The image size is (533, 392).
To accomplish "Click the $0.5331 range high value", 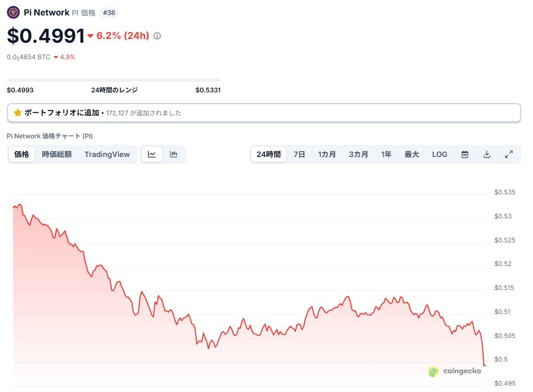I will pyautogui.click(x=208, y=90).
